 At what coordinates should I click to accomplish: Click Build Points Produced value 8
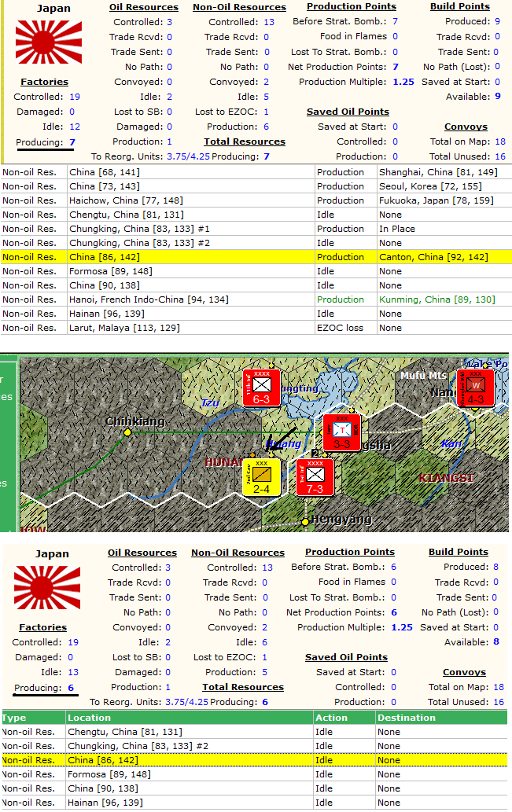[496, 567]
